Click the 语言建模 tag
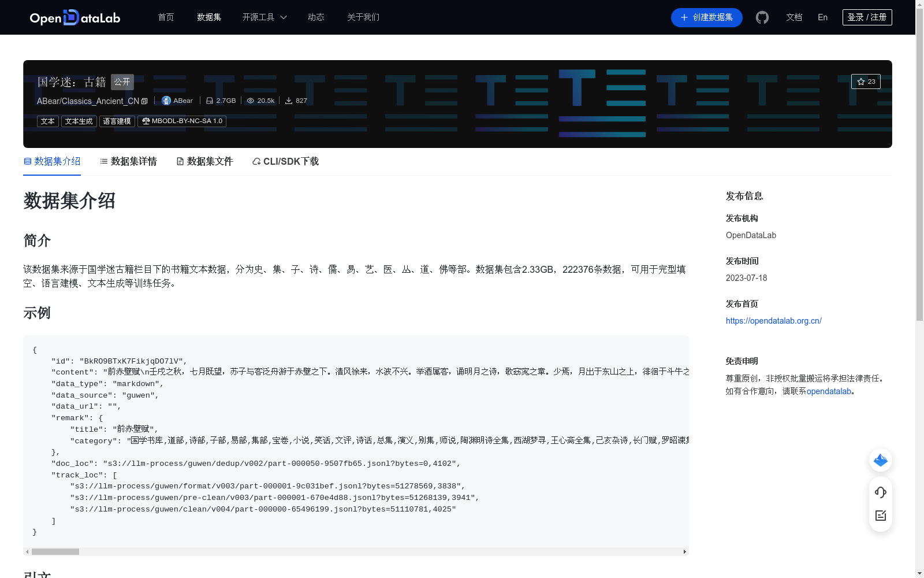Screen dimensions: 924x578 pyautogui.click(x=117, y=121)
